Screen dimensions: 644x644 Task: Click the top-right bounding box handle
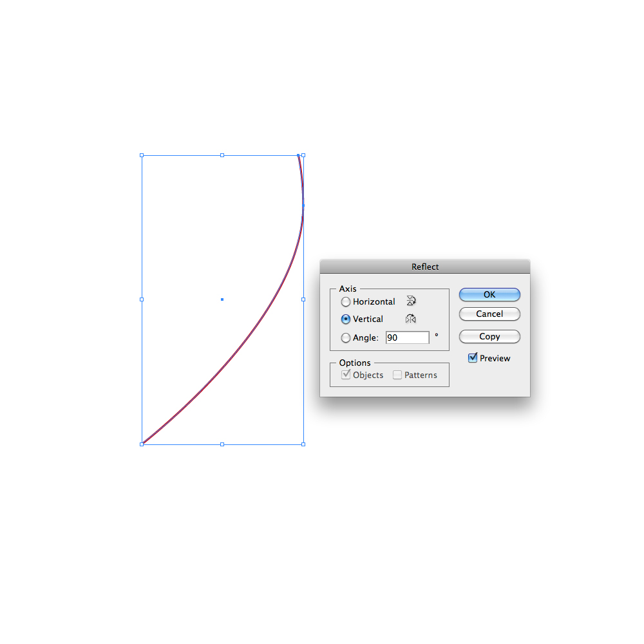pyautogui.click(x=303, y=155)
